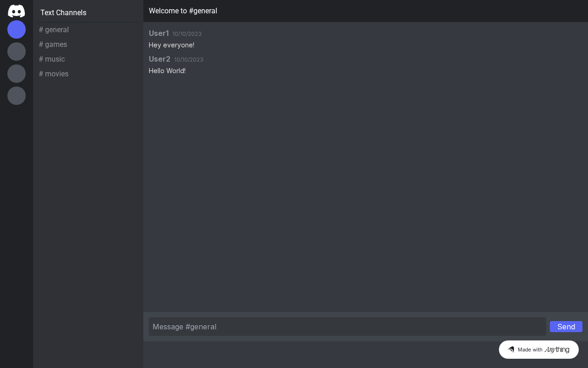
Task: Switch to the #general channel
Action: 54,30
